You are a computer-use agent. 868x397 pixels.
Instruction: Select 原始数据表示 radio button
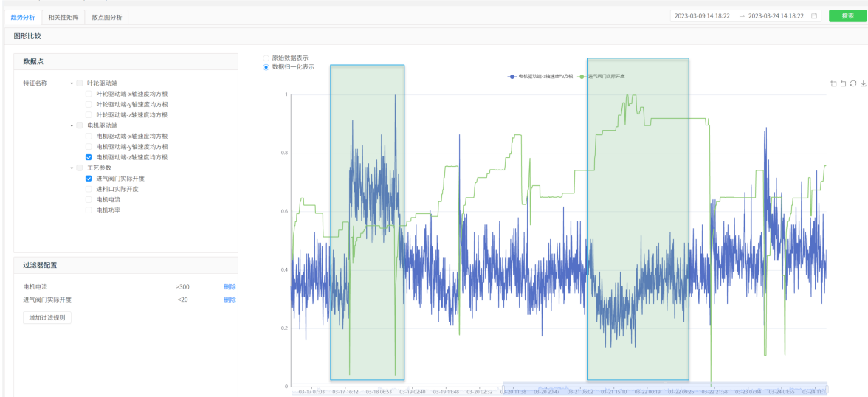coord(266,58)
